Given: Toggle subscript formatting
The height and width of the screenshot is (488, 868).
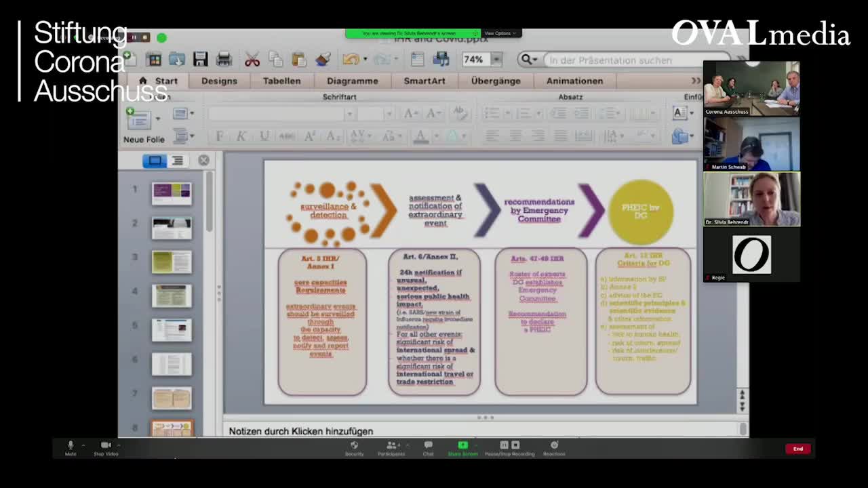Looking at the screenshot, I should click(x=332, y=137).
